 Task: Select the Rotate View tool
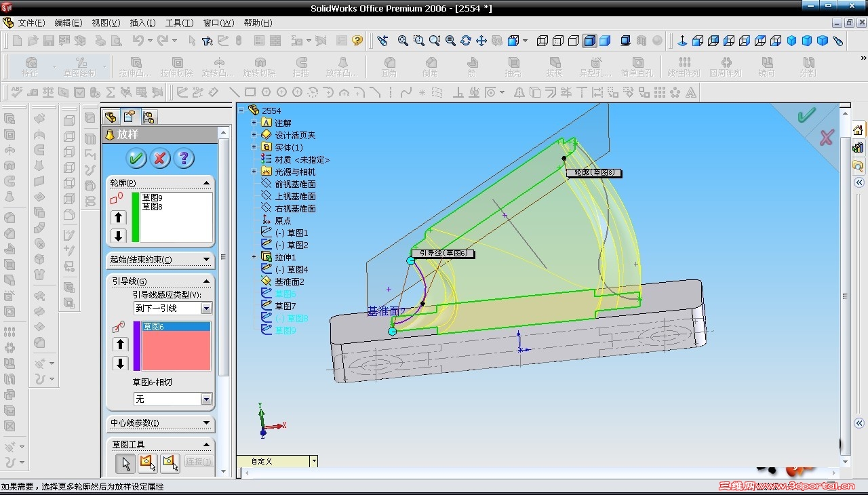[x=466, y=41]
